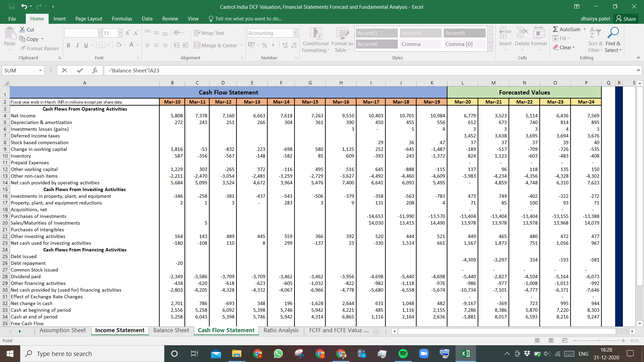Click the Fill button
This screenshot has height=362, width=644.
[x=561, y=38]
